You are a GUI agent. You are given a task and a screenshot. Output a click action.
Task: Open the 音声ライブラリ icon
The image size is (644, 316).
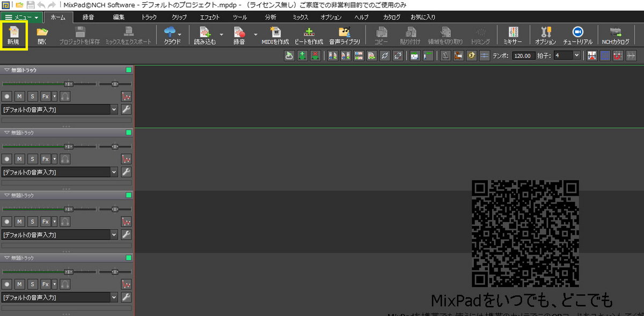(x=345, y=36)
